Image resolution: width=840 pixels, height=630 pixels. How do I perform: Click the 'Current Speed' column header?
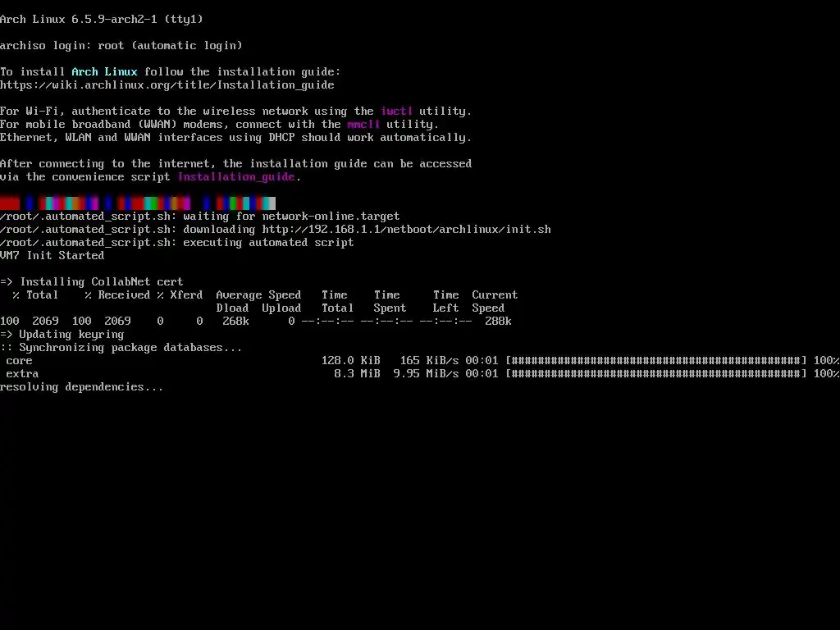pos(495,302)
